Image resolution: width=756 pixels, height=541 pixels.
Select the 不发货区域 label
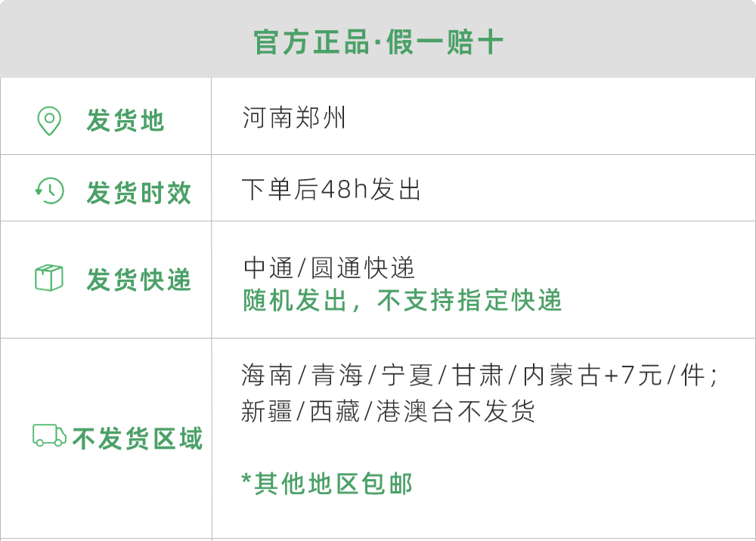pyautogui.click(x=138, y=439)
